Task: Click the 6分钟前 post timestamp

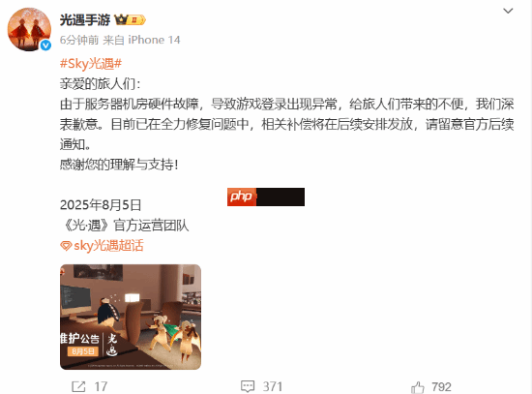Action: pos(79,40)
